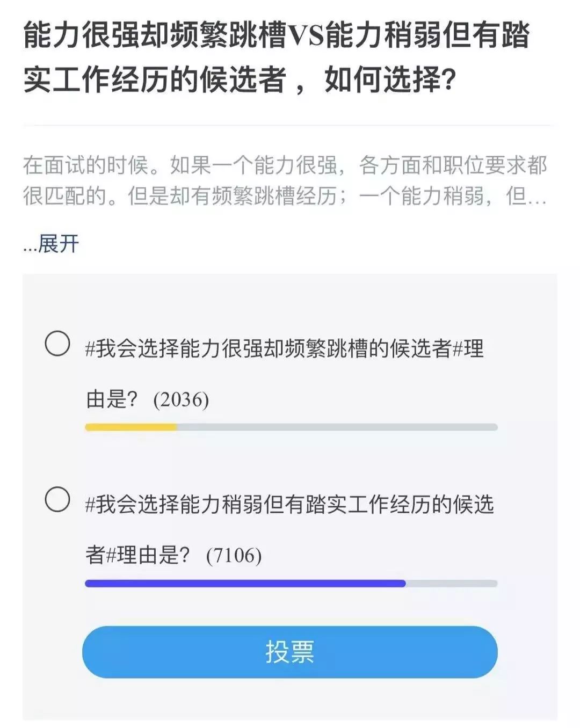Choose the option text #我会选择能力稍弱但有踏实工作经历的候选
Viewport: 580px width, 728px height.
(289, 505)
